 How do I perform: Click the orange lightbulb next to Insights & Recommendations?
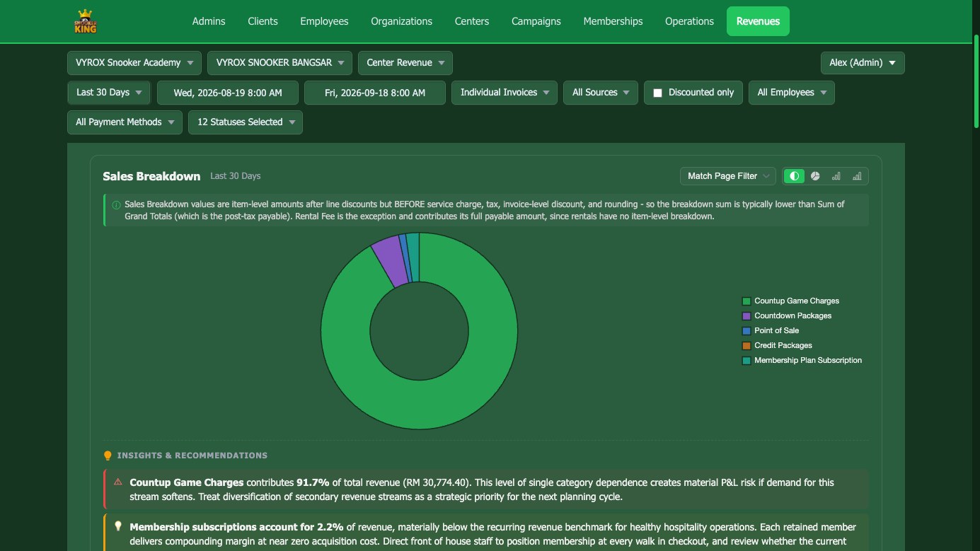108,456
